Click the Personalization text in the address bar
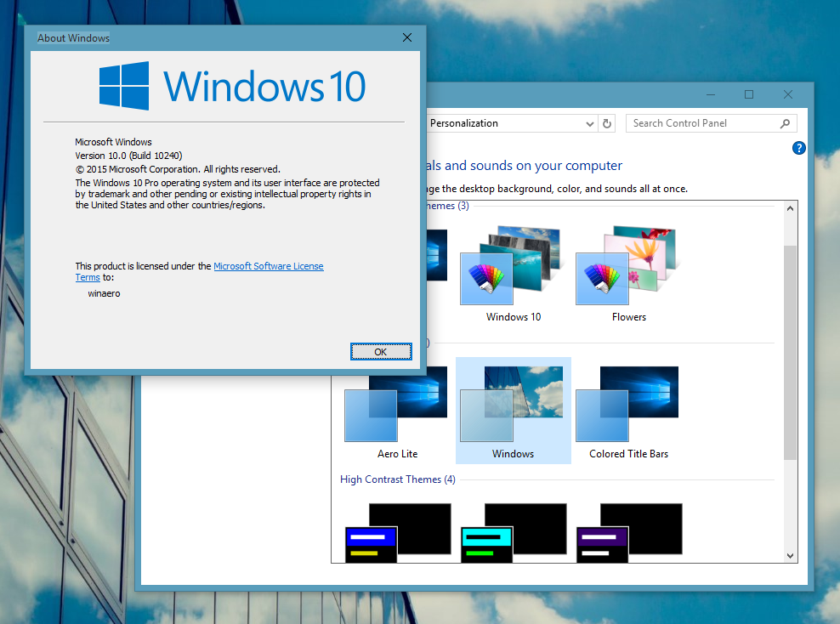Viewport: 840px width, 624px height. tap(463, 123)
